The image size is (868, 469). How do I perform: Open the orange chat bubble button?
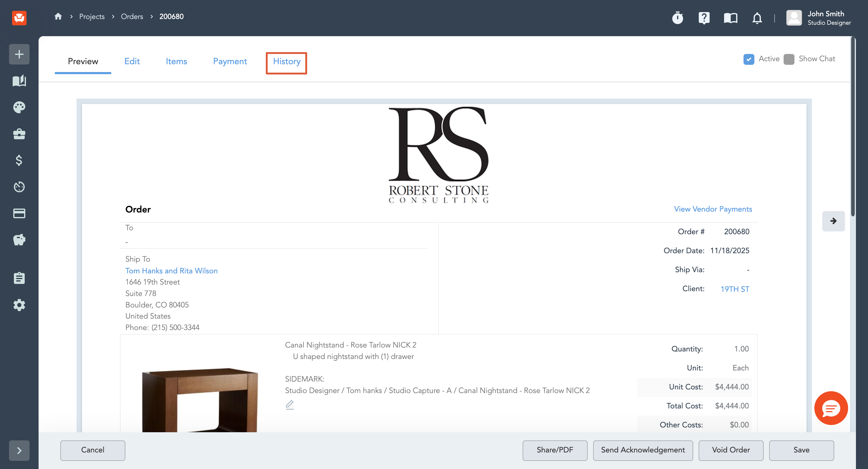click(831, 408)
